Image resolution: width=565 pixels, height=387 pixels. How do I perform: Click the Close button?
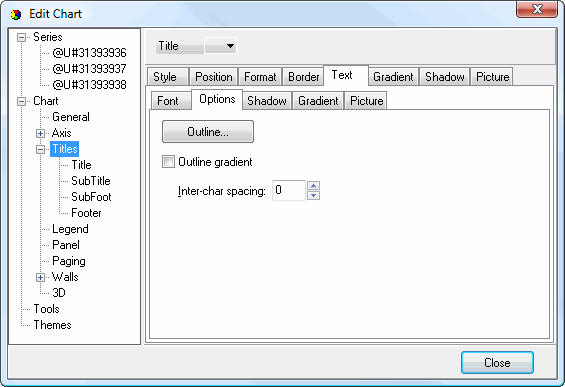coord(497,362)
